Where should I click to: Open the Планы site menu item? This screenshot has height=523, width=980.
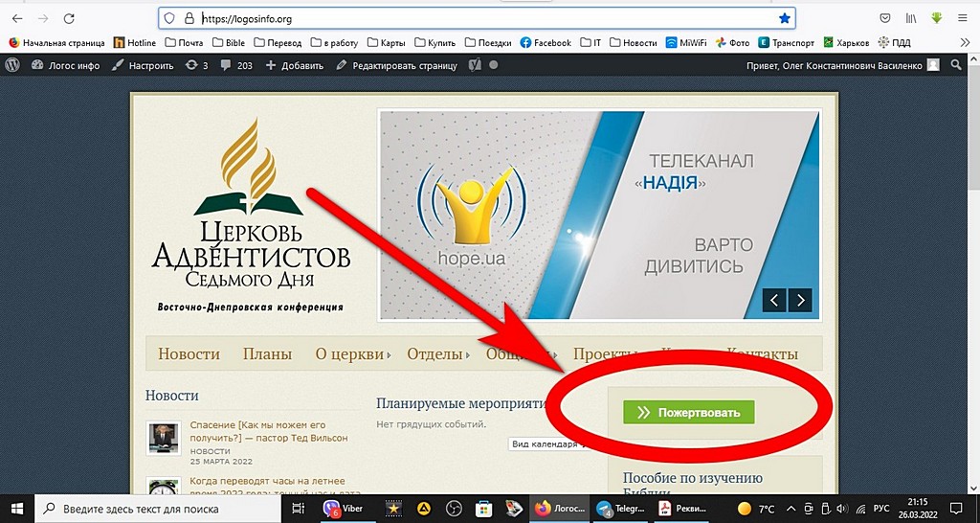click(268, 353)
